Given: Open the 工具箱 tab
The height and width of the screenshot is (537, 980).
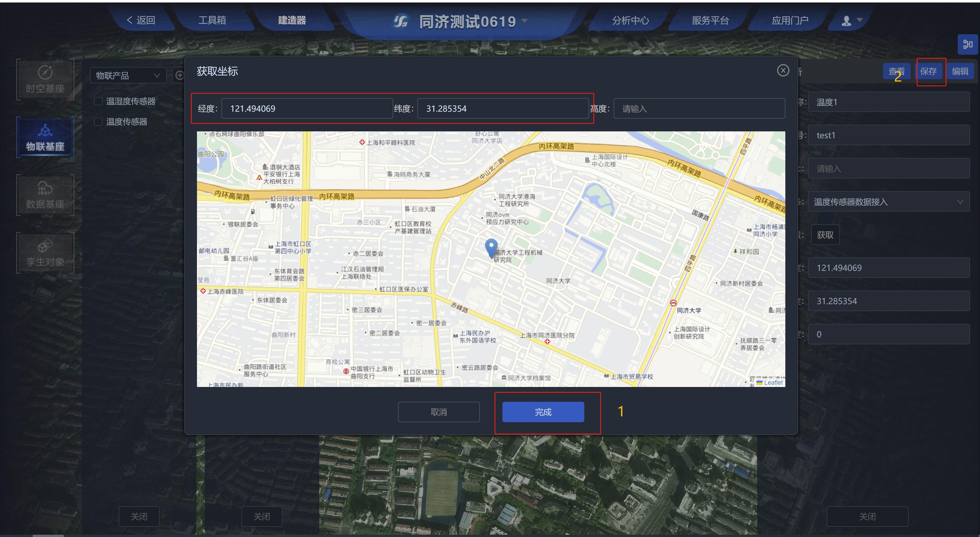Looking at the screenshot, I should point(212,20).
